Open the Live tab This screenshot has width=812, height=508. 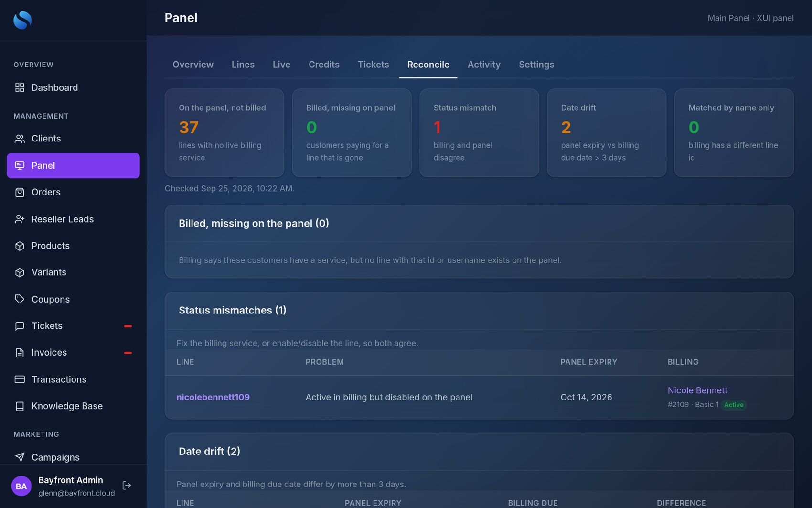[x=281, y=65]
